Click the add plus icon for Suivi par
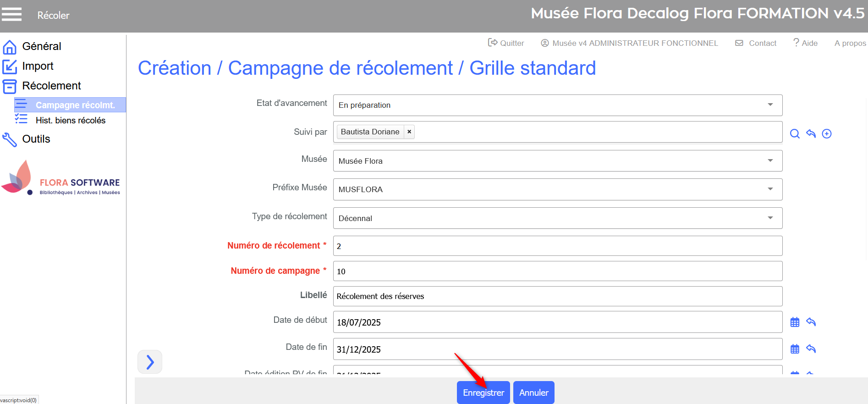This screenshot has width=868, height=404. [827, 133]
